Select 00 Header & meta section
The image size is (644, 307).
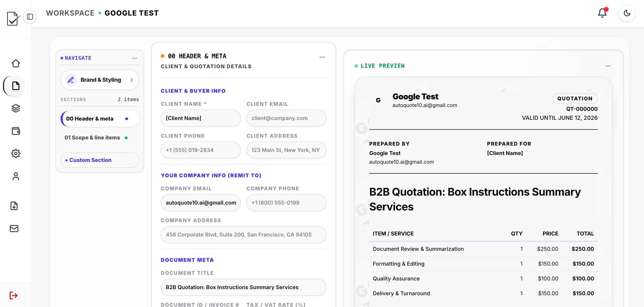tap(100, 119)
